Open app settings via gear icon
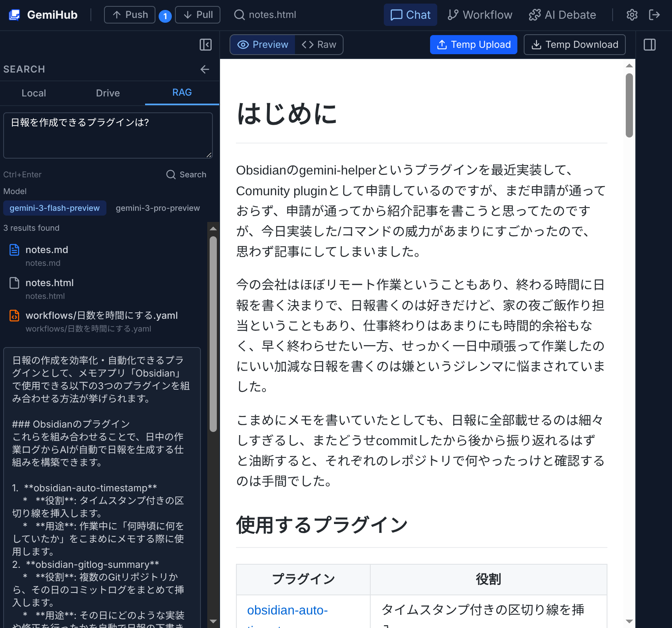The width and height of the screenshot is (672, 628). pos(632,15)
